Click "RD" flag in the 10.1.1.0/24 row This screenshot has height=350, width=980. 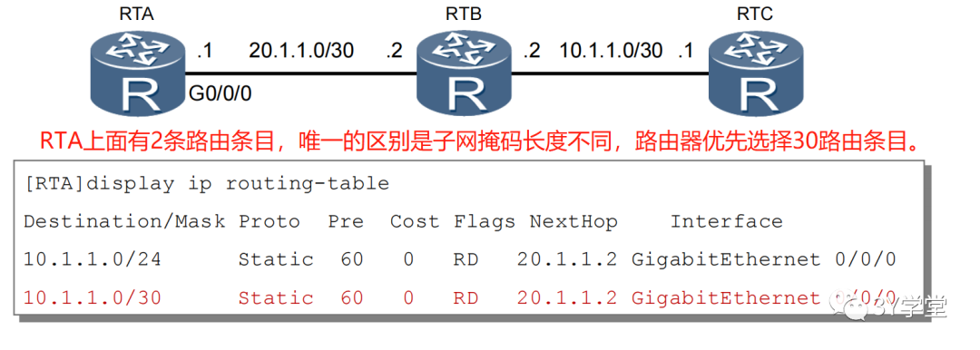coord(466,259)
